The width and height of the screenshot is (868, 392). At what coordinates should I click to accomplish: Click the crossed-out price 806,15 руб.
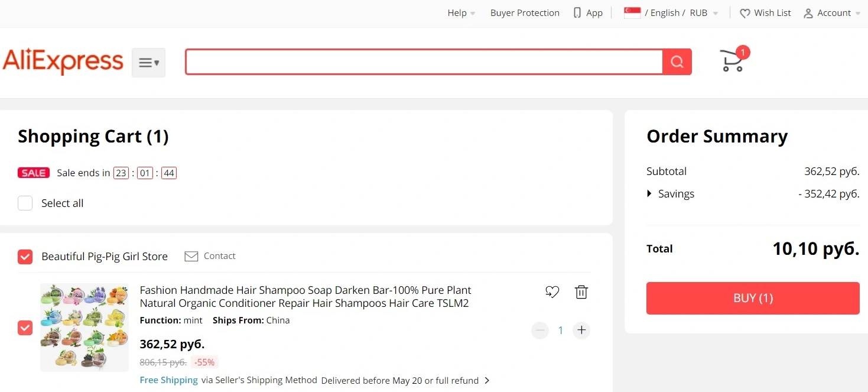click(x=163, y=362)
